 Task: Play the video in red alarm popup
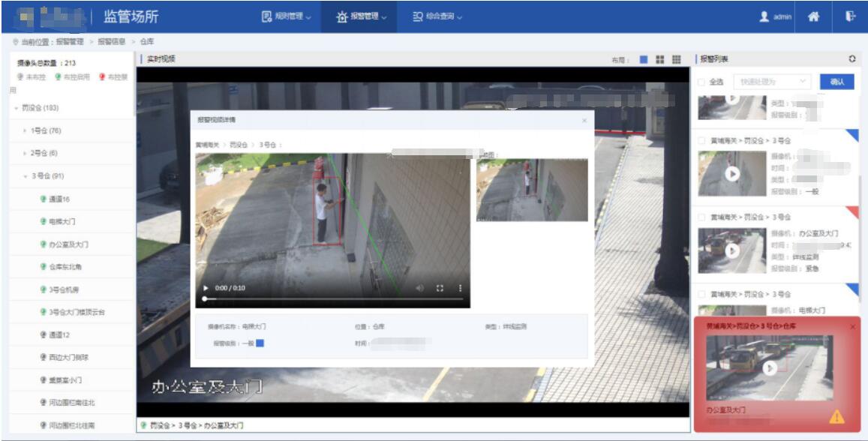769,368
